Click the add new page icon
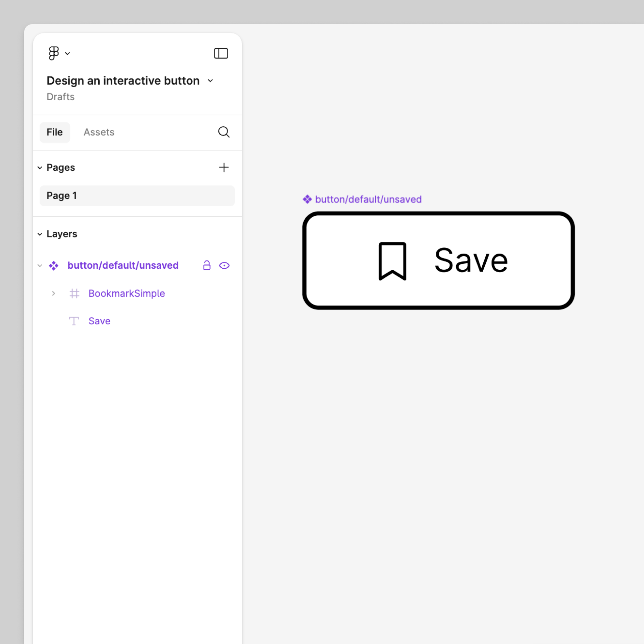 (223, 167)
